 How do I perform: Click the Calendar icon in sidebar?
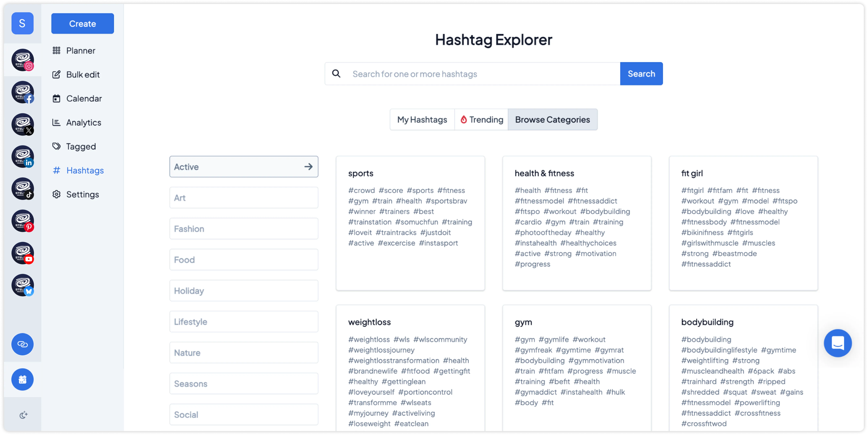pos(56,98)
